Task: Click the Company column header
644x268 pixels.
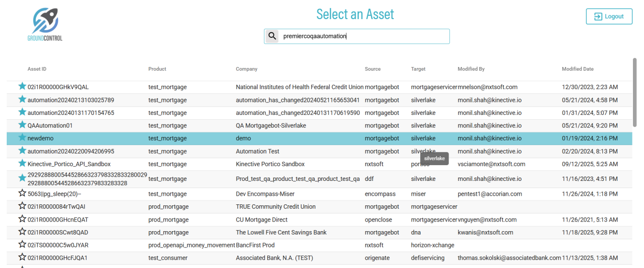Action: click(246, 69)
